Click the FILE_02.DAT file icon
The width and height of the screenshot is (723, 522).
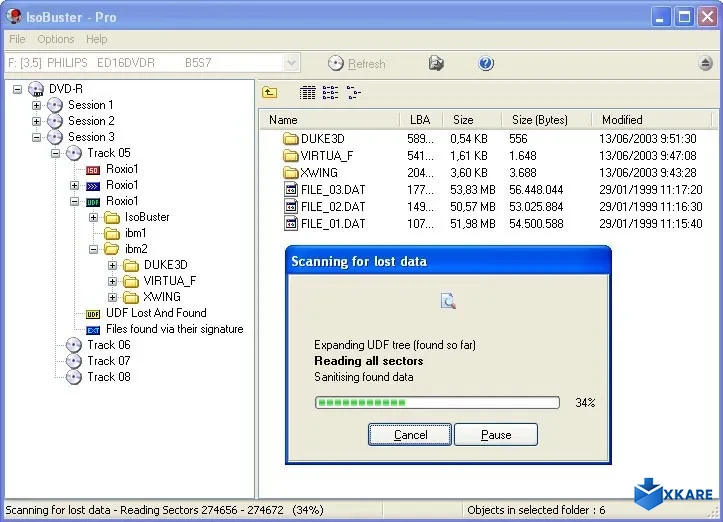pos(291,207)
